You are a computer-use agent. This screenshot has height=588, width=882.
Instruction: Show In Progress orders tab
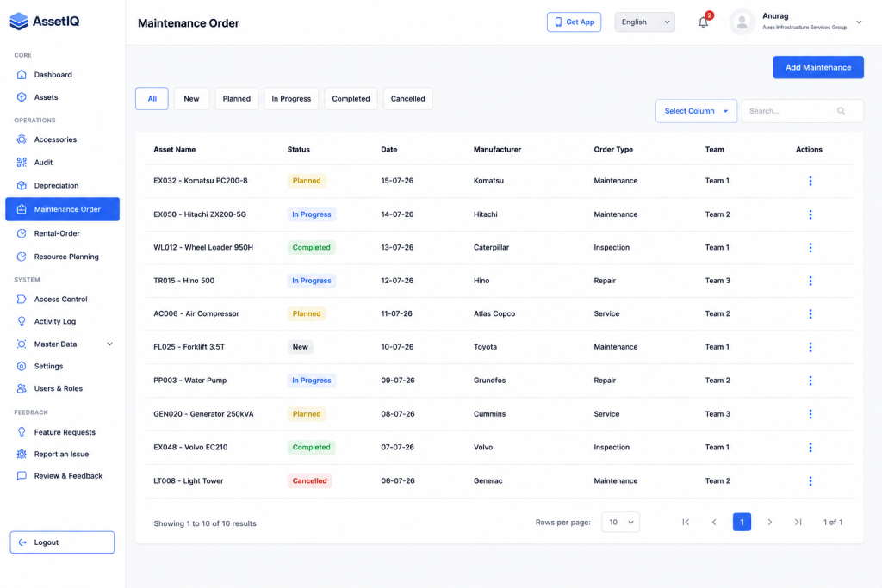[x=291, y=99]
